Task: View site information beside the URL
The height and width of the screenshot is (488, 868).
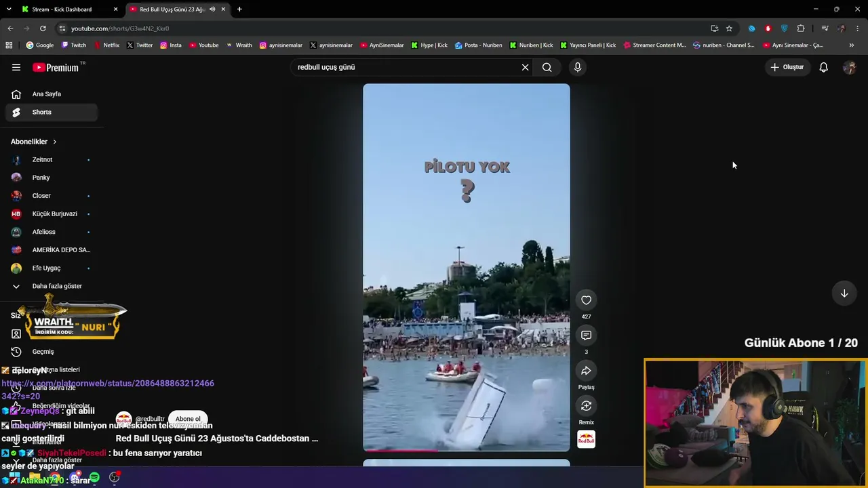Action: click(62, 28)
